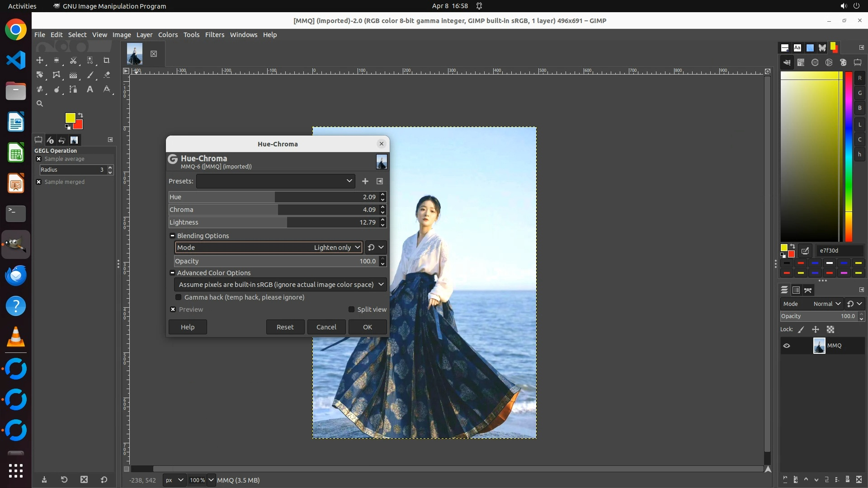Enable the Gamma hack checkbox
This screenshot has height=488, width=868.
(179, 297)
